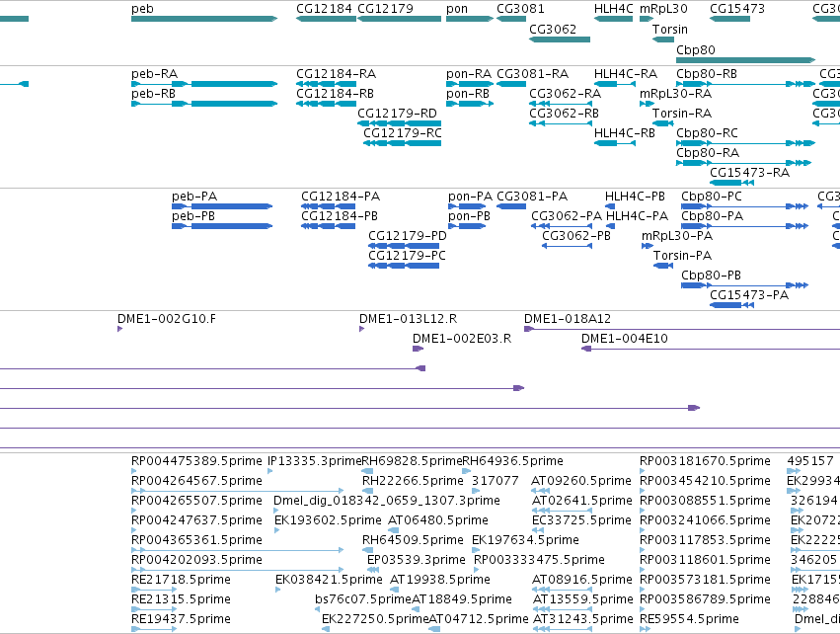Click the pon-RA transcript
840x634 pixels.
469,84
